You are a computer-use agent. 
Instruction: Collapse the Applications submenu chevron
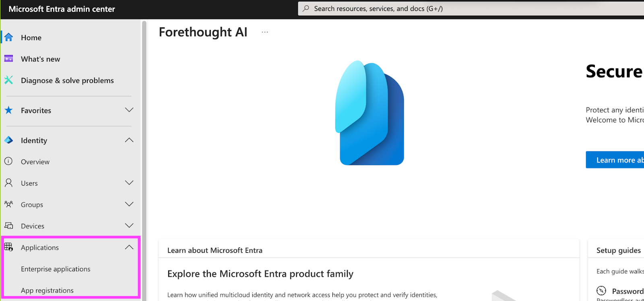coord(129,247)
